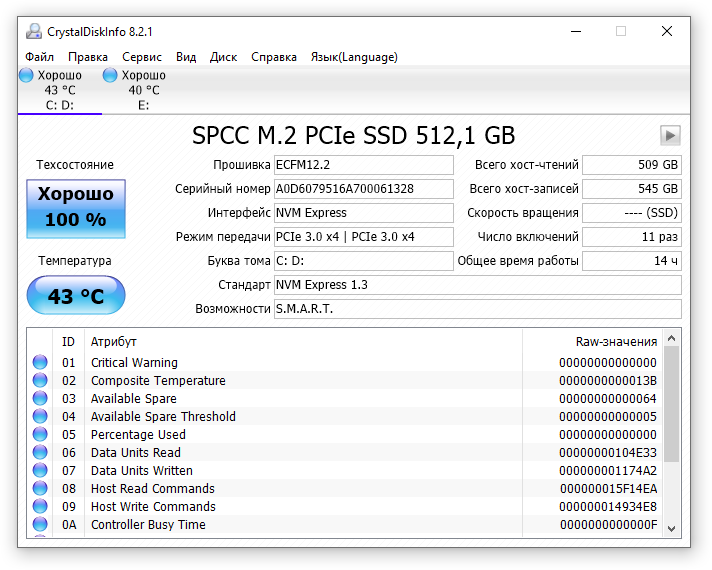
Task: Click power-on count value 11 раз
Action: click(x=632, y=237)
